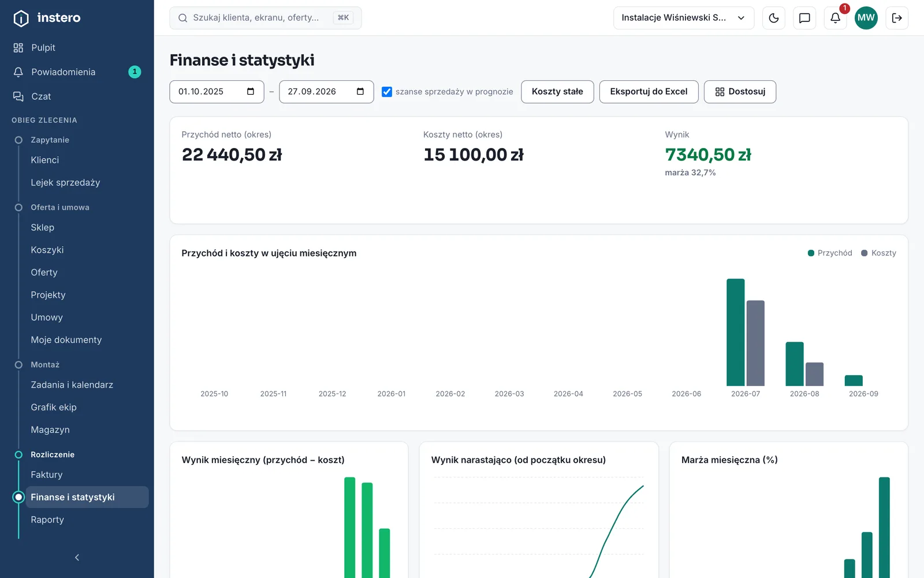
Task: Click the 2026-07 Koszty gray bar
Action: [x=755, y=343]
